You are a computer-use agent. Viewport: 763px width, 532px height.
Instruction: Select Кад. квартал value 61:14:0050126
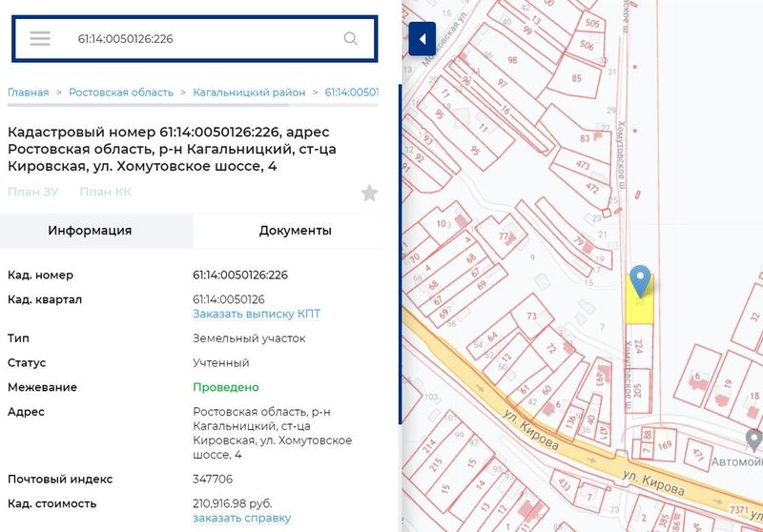point(229,299)
